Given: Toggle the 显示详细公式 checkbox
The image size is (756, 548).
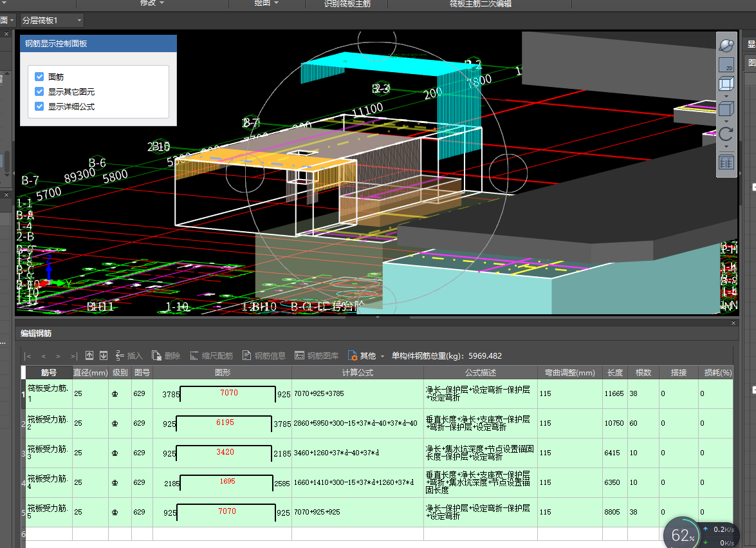Looking at the screenshot, I should pyautogui.click(x=39, y=106).
